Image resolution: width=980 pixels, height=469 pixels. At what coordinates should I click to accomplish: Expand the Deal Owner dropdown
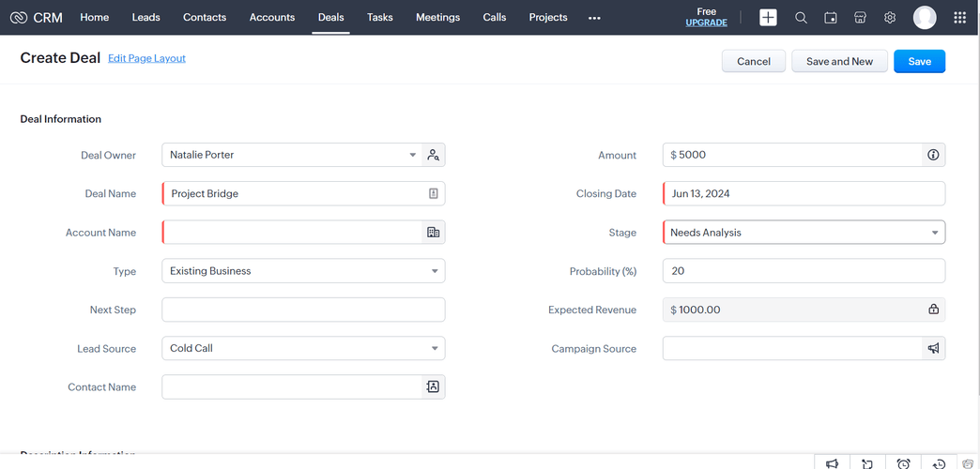(x=412, y=155)
